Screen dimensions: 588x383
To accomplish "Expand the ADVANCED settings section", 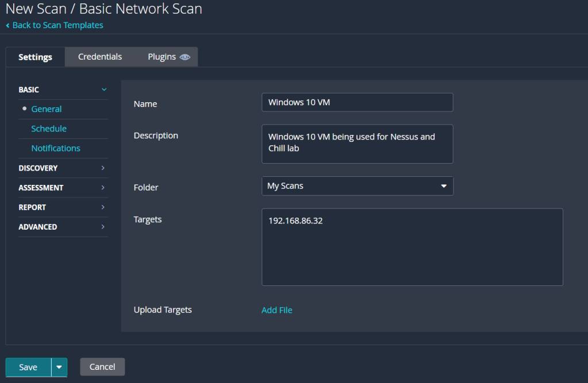I will (x=63, y=227).
